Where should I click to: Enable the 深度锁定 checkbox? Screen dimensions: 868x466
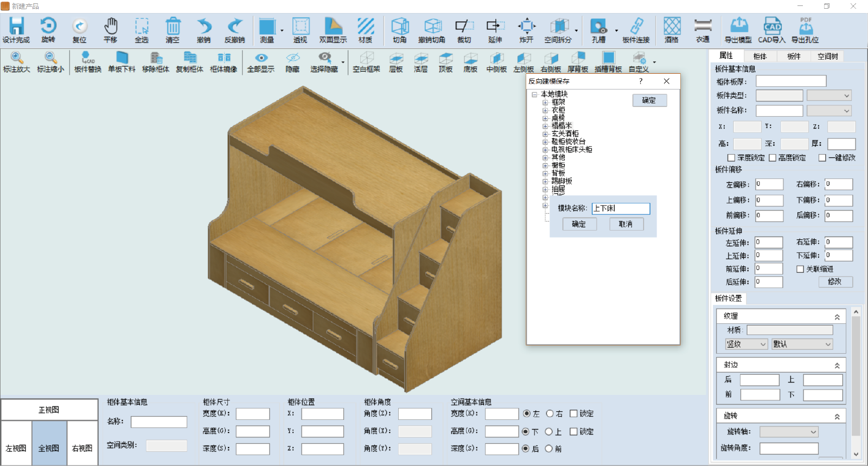point(731,158)
